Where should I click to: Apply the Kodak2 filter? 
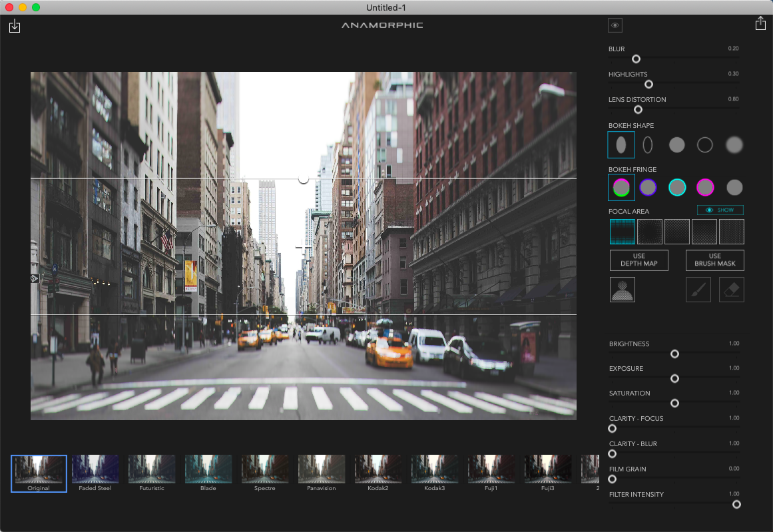coord(378,473)
